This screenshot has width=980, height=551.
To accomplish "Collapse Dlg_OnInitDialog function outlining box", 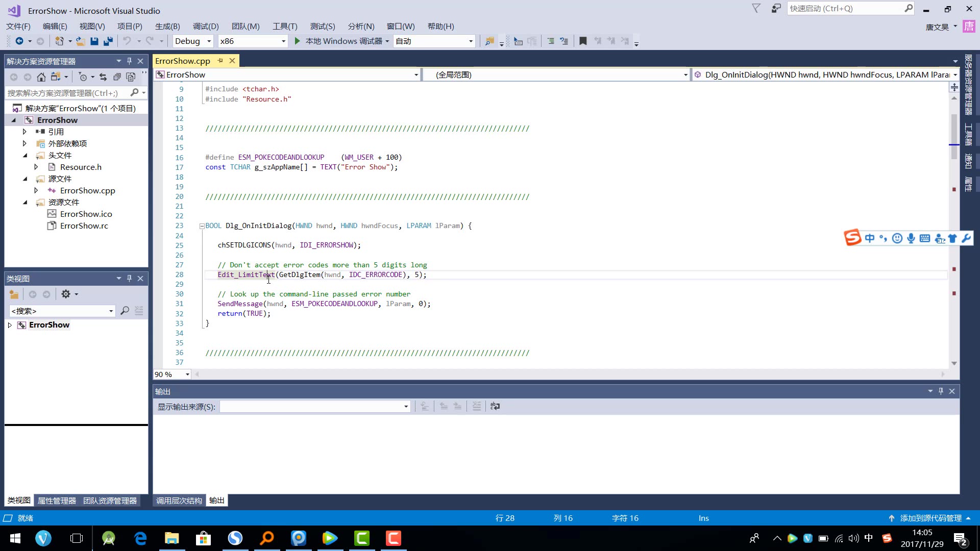I will [202, 226].
